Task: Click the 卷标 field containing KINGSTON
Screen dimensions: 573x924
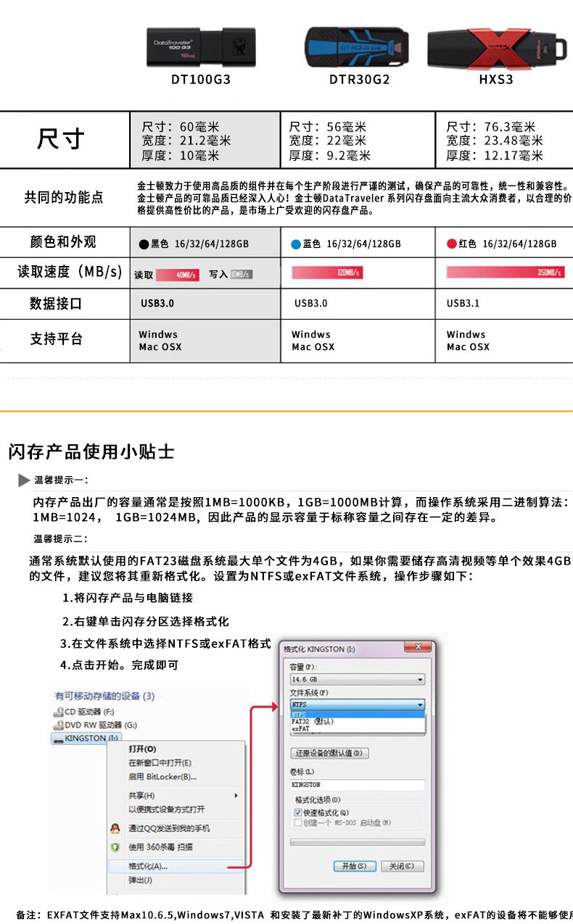Action: point(357,785)
